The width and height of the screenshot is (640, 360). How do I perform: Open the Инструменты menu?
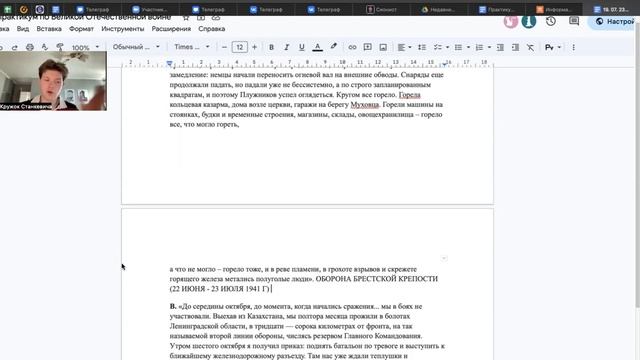123,29
